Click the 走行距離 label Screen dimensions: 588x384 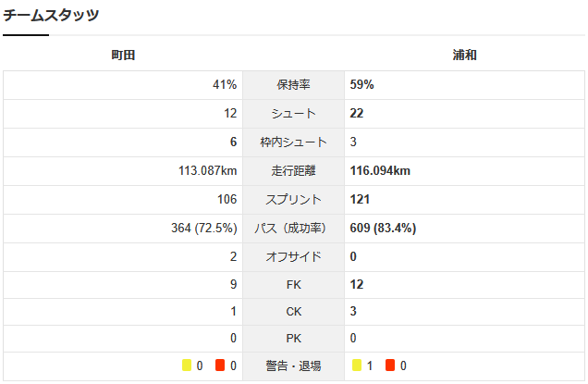pyautogui.click(x=294, y=171)
